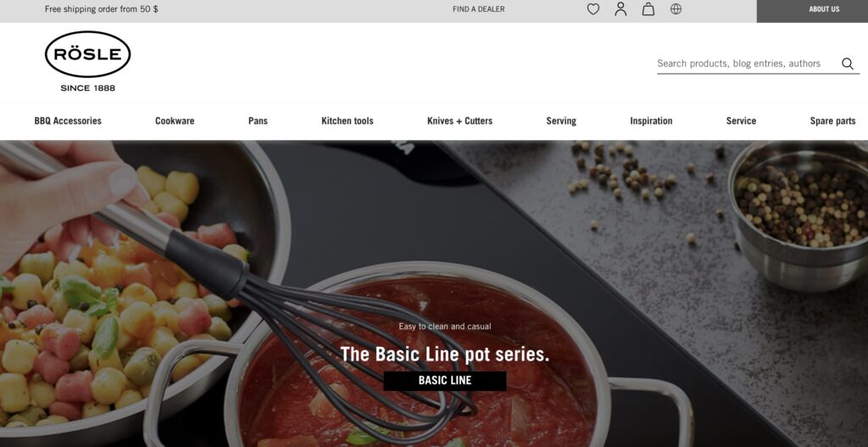Open the Cookware menu
The image size is (868, 447).
(175, 120)
